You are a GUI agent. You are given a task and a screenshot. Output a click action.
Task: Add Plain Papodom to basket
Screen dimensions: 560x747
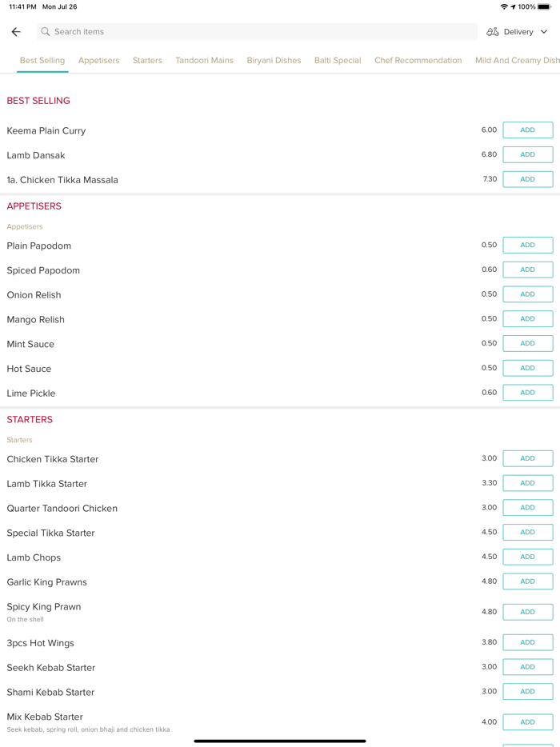coord(527,246)
